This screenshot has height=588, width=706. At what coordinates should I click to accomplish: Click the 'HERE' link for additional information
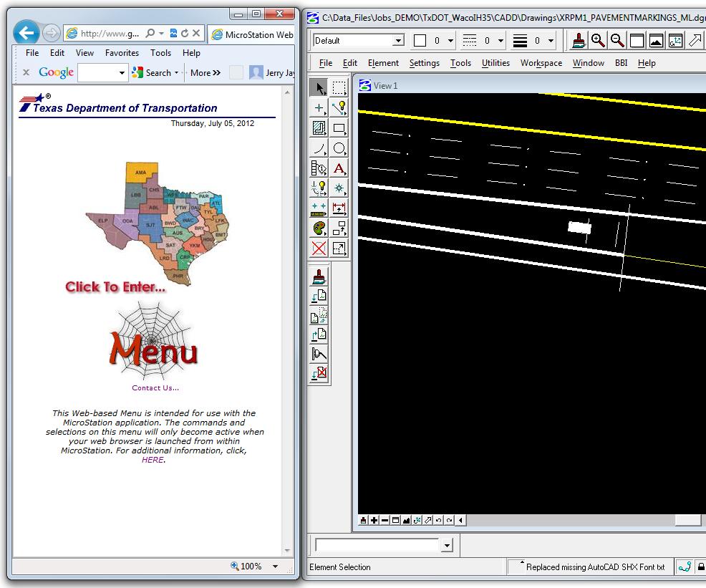[x=153, y=460]
